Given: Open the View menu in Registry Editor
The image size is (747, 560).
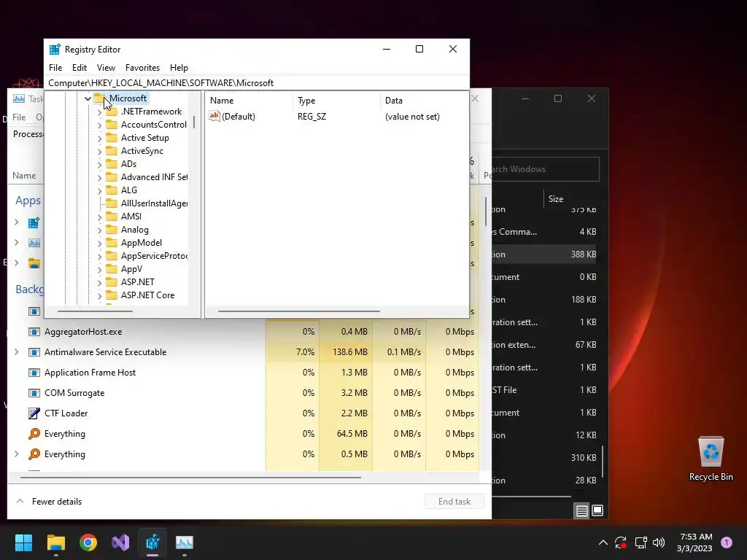Looking at the screenshot, I should [x=106, y=68].
